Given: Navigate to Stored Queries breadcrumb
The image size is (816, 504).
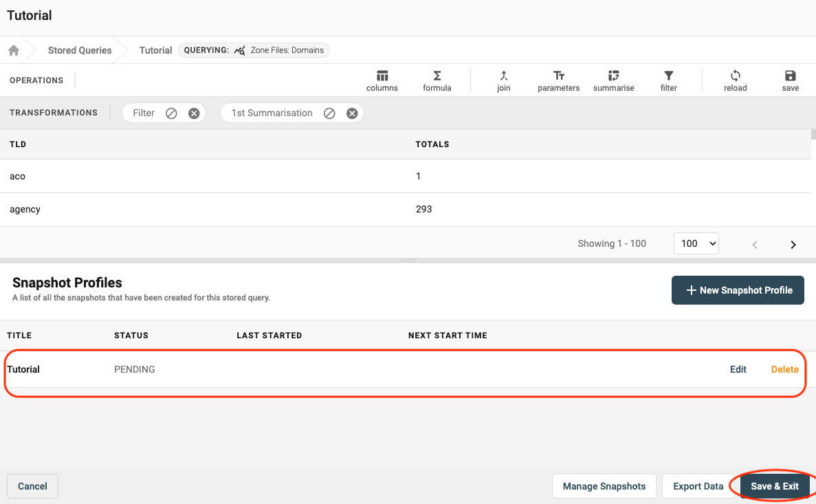Looking at the screenshot, I should (80, 50).
